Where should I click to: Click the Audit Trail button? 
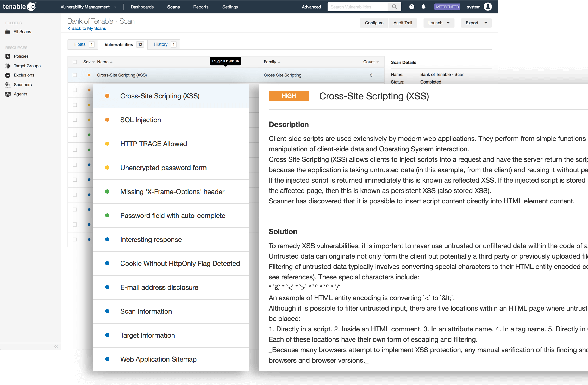(403, 23)
